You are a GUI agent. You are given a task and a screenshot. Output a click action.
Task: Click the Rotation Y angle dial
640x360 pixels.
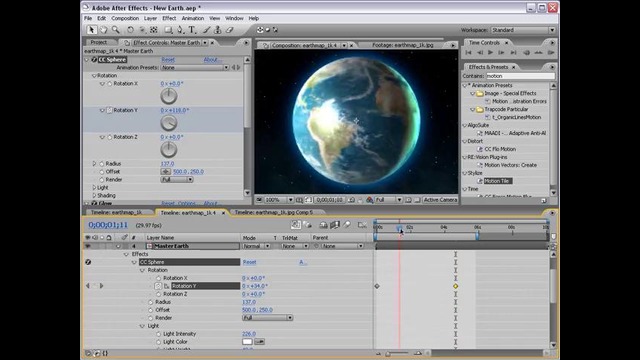[169, 123]
